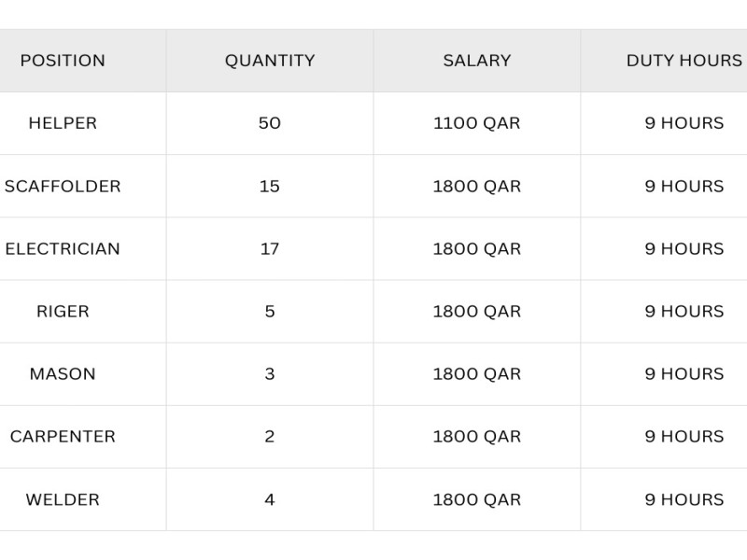This screenshot has height=560, width=747.
Task: Select the welder quantity value 4
Action: point(270,499)
